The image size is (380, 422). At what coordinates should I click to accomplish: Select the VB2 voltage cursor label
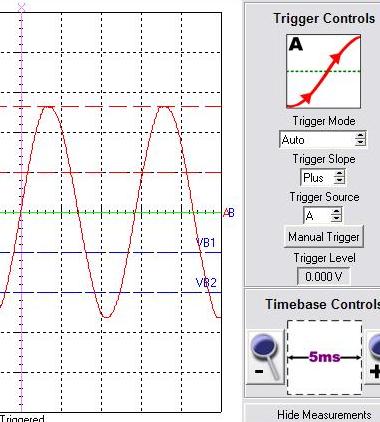206,283
